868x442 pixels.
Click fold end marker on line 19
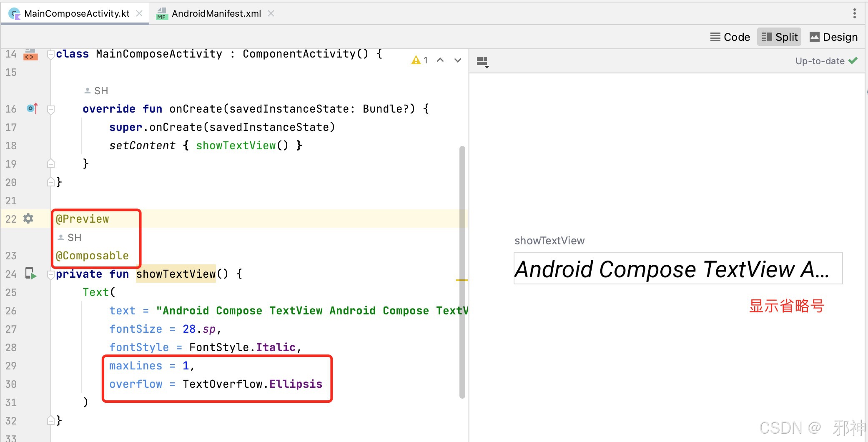[51, 163]
